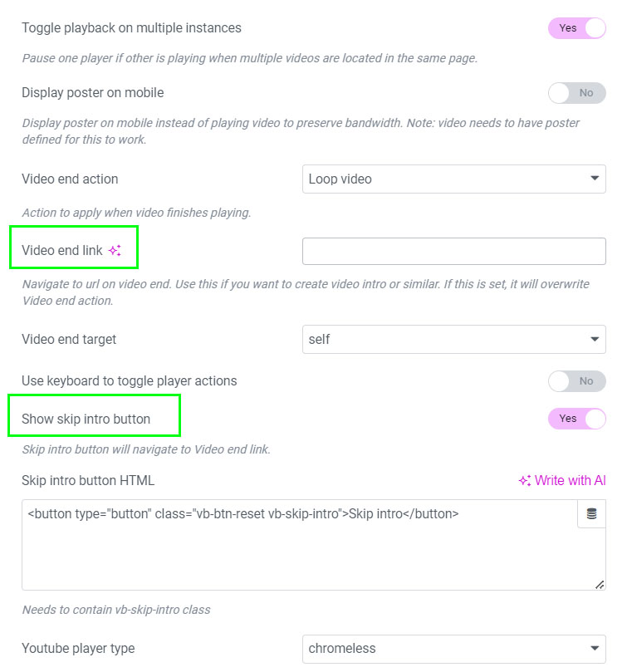This screenshot has width=627, height=672.
Task: Click the Video end target dropdown arrow
Action: (595, 339)
